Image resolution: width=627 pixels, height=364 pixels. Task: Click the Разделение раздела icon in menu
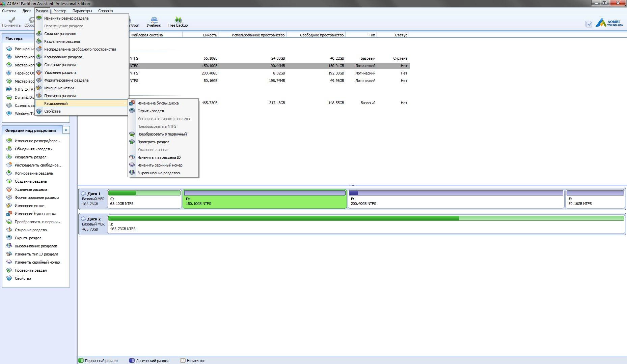pos(39,41)
